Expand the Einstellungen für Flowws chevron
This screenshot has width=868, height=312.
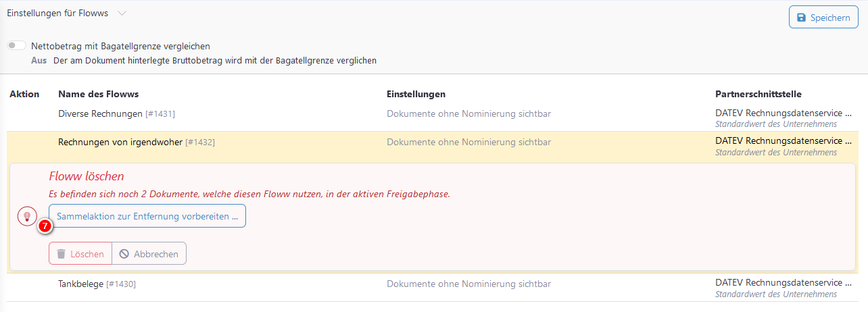tap(121, 14)
